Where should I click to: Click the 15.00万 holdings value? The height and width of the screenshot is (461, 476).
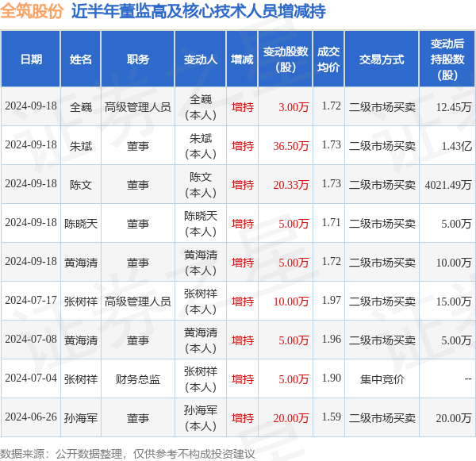[x=454, y=302]
